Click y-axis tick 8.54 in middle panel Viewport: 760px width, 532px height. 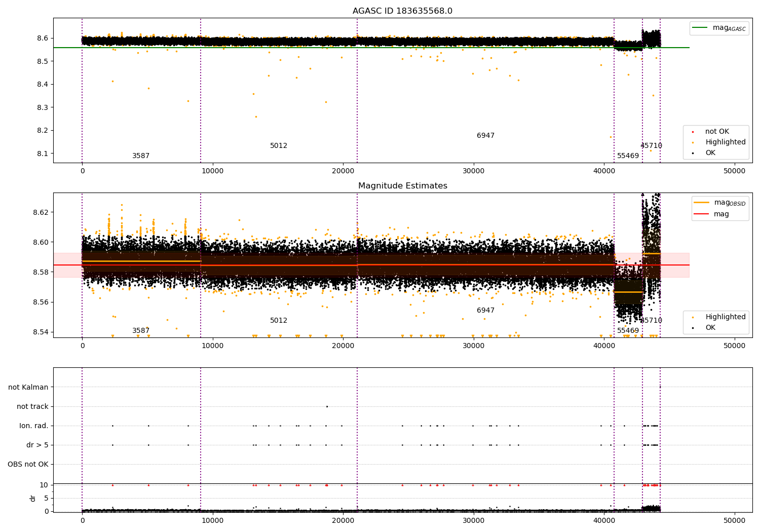pyautogui.click(x=41, y=332)
